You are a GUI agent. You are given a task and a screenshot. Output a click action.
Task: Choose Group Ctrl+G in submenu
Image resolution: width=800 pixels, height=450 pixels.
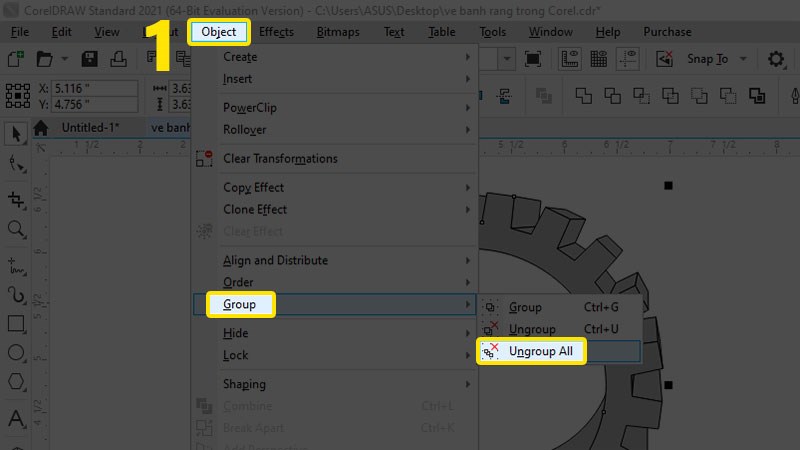(560, 307)
